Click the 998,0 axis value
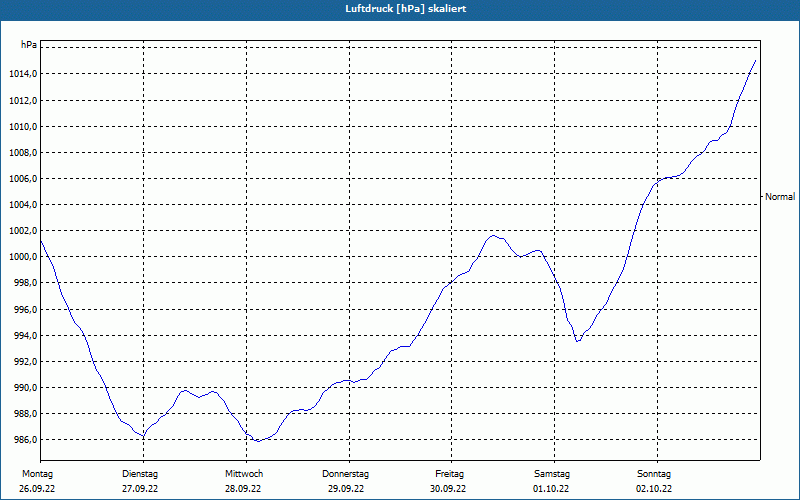Screen dimensions: 800x500 (25, 283)
